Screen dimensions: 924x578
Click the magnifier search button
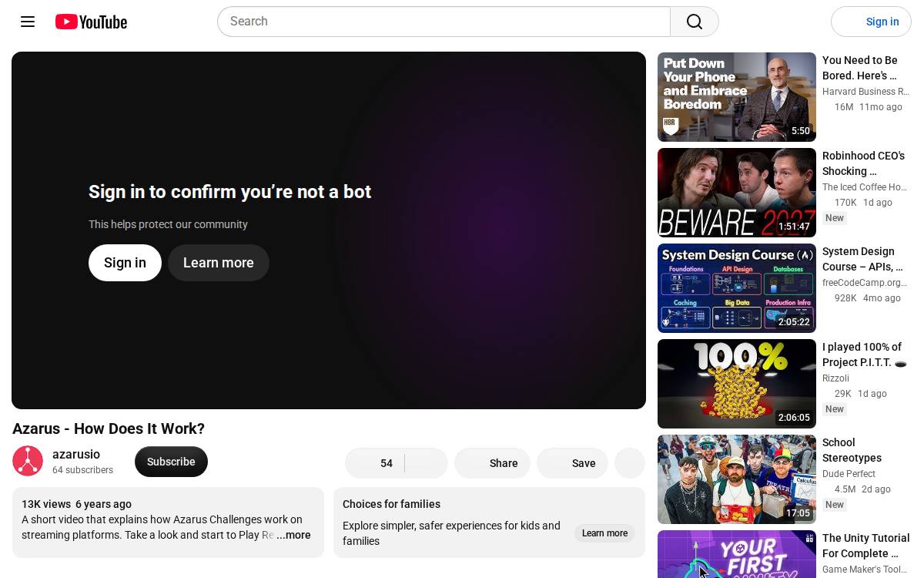click(695, 22)
